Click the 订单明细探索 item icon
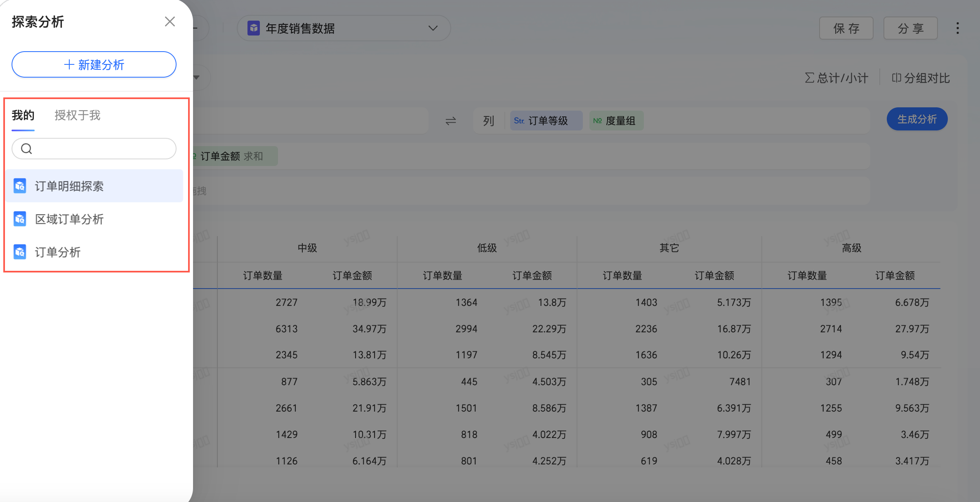980x502 pixels. pyautogui.click(x=20, y=186)
